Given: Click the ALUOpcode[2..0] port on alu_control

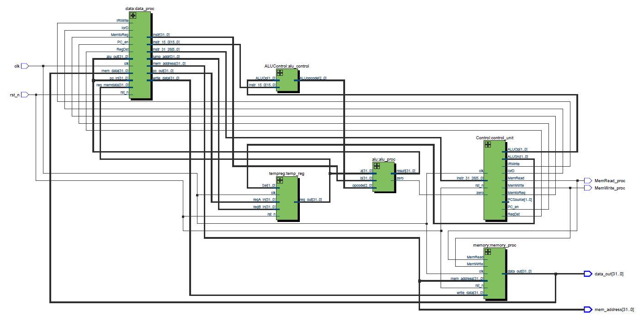Looking at the screenshot, I should tap(313, 79).
